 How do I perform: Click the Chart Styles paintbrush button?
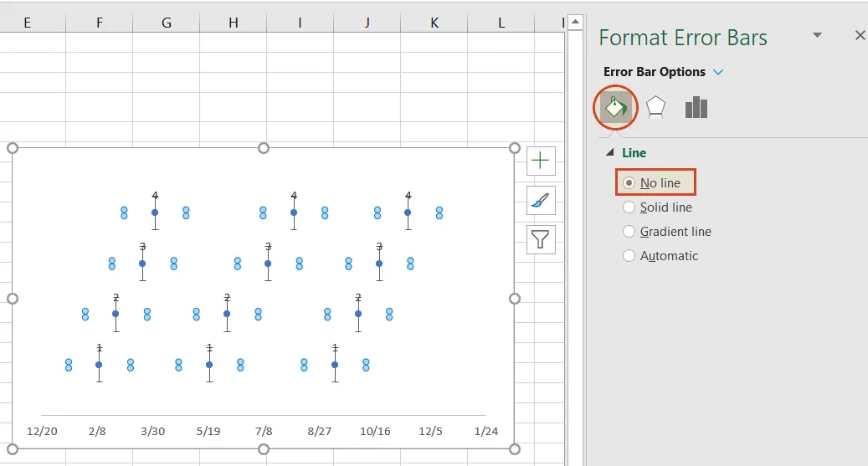(x=541, y=200)
